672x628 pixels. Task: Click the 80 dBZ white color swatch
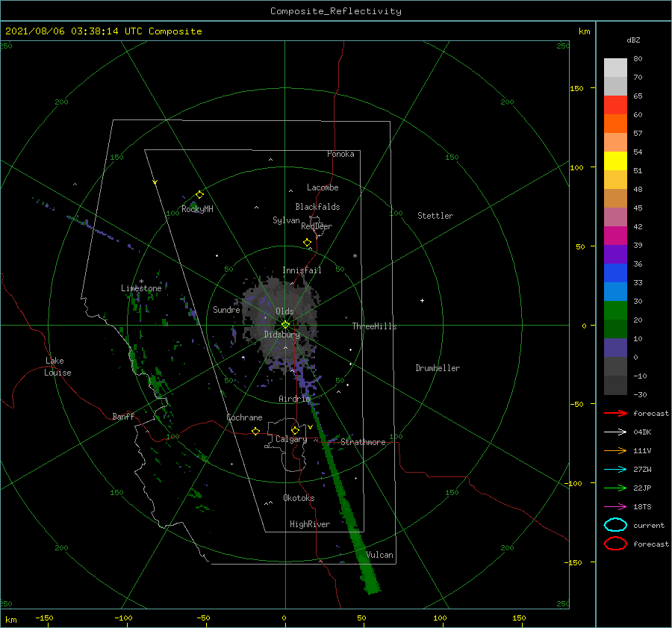[615, 67]
